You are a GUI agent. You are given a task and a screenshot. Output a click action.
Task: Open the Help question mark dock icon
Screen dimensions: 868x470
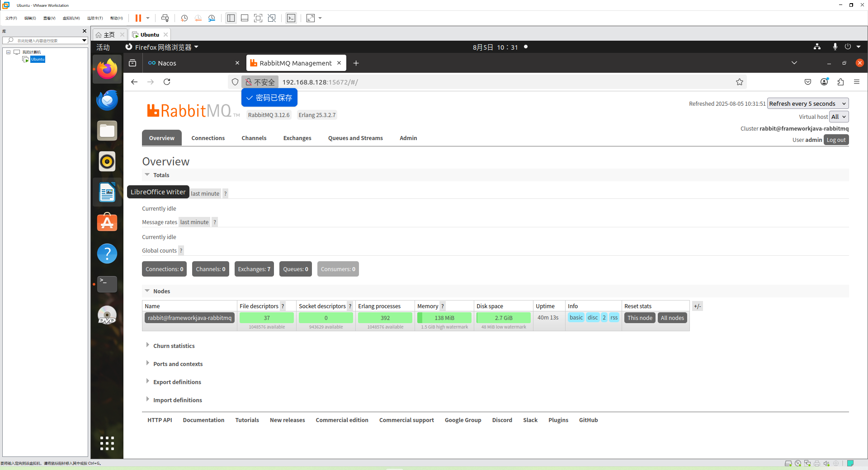tap(107, 254)
